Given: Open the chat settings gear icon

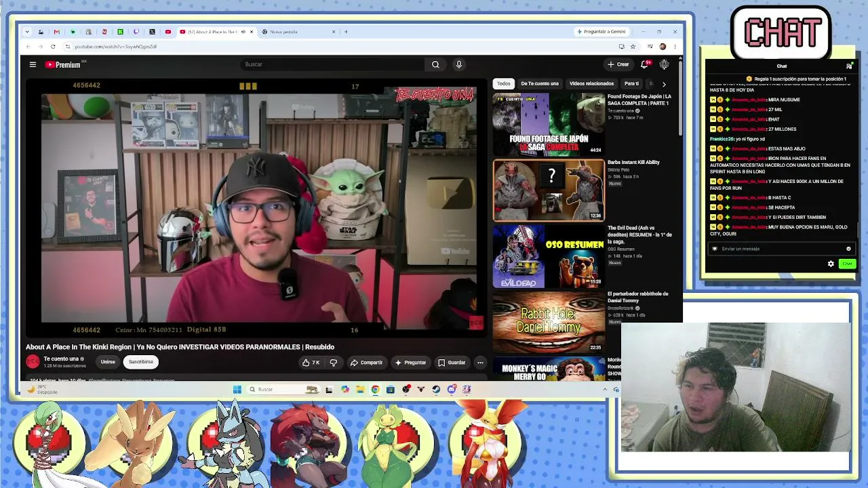Looking at the screenshot, I should click(831, 264).
